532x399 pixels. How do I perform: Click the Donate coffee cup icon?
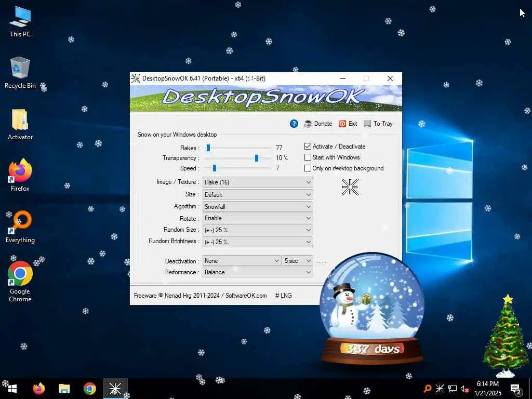(308, 124)
